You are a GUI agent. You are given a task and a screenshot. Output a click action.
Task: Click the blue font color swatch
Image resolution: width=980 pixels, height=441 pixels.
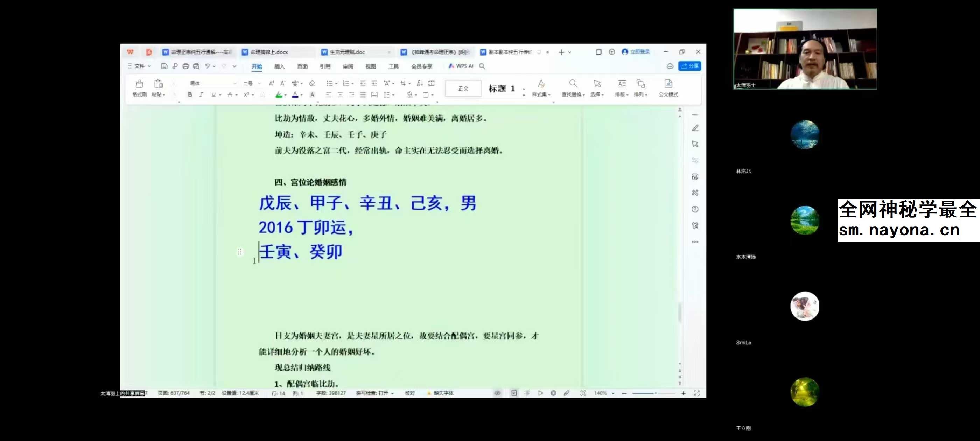pos(295,95)
